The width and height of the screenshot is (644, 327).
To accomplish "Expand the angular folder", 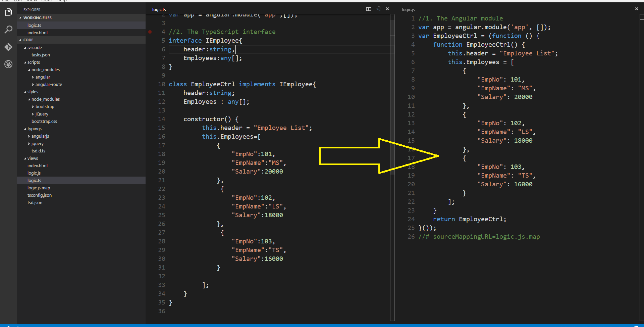I will click(33, 77).
